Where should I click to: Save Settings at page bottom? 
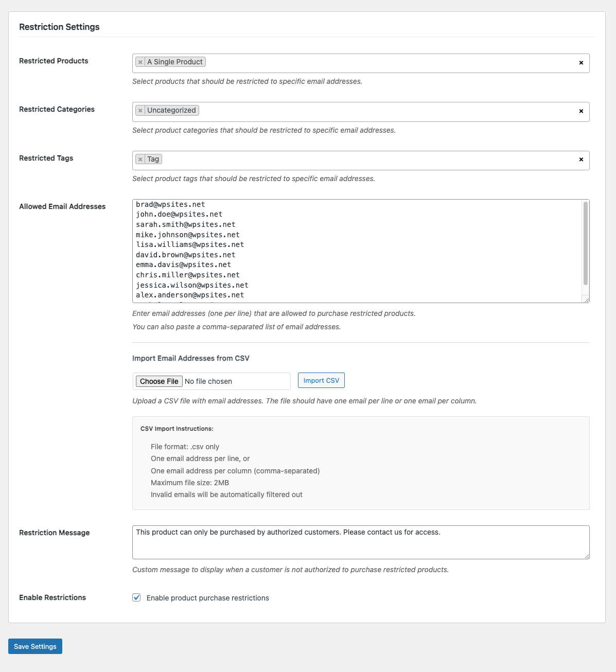(x=35, y=646)
